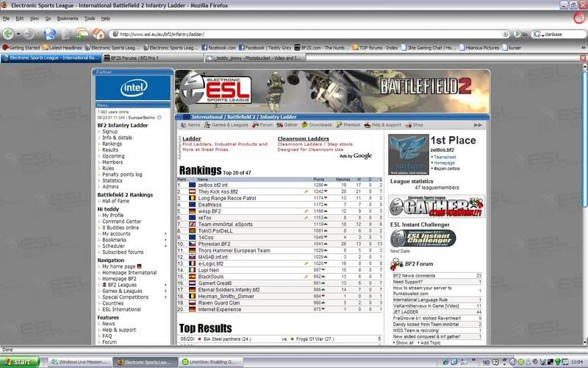
Task: Open Signup in the BF2 Infantry Ladder menu
Action: tap(110, 132)
